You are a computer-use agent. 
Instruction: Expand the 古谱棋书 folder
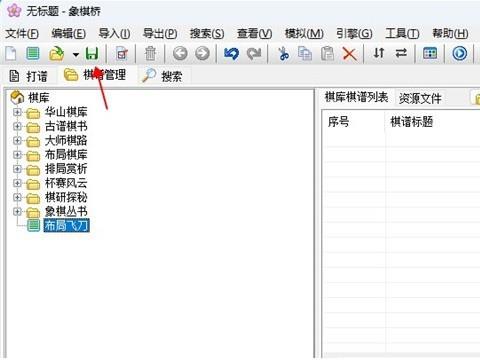coord(17,127)
